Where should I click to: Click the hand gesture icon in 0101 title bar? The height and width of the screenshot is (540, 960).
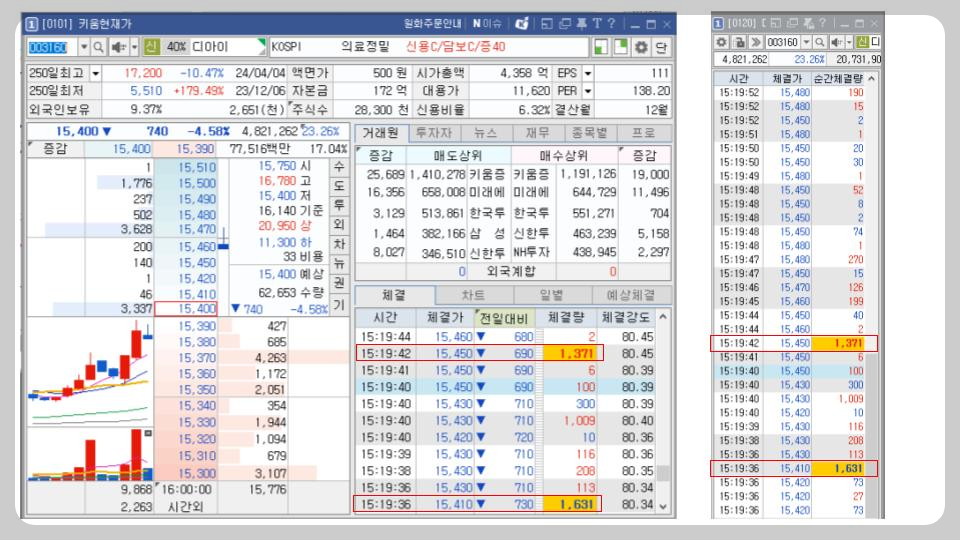(522, 24)
